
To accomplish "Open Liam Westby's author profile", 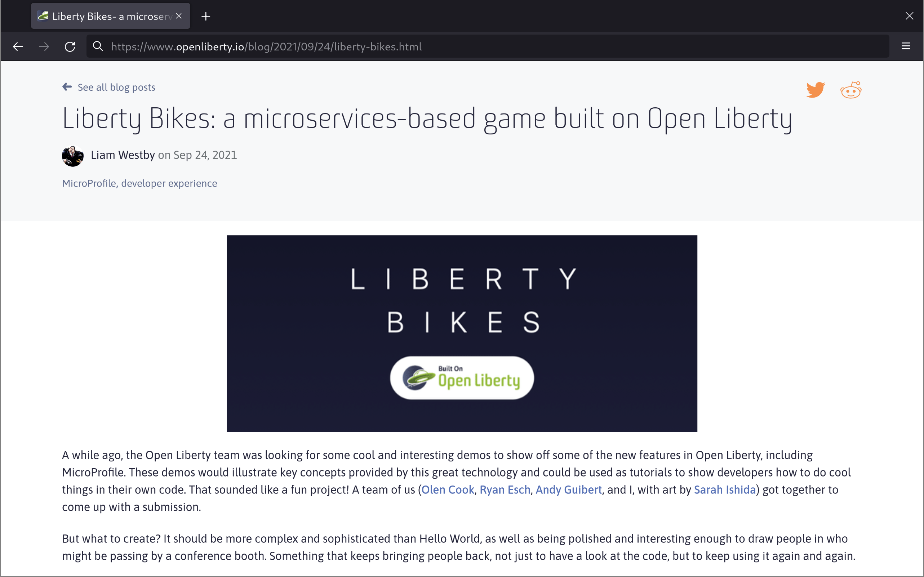I will tap(123, 155).
